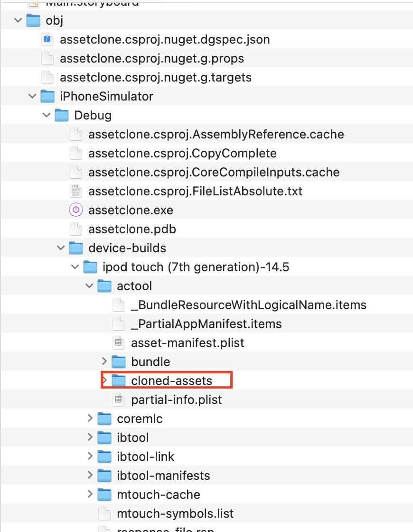The width and height of the screenshot is (413, 532).
Task: Expand the mtouch-cache folder
Action: [90, 494]
